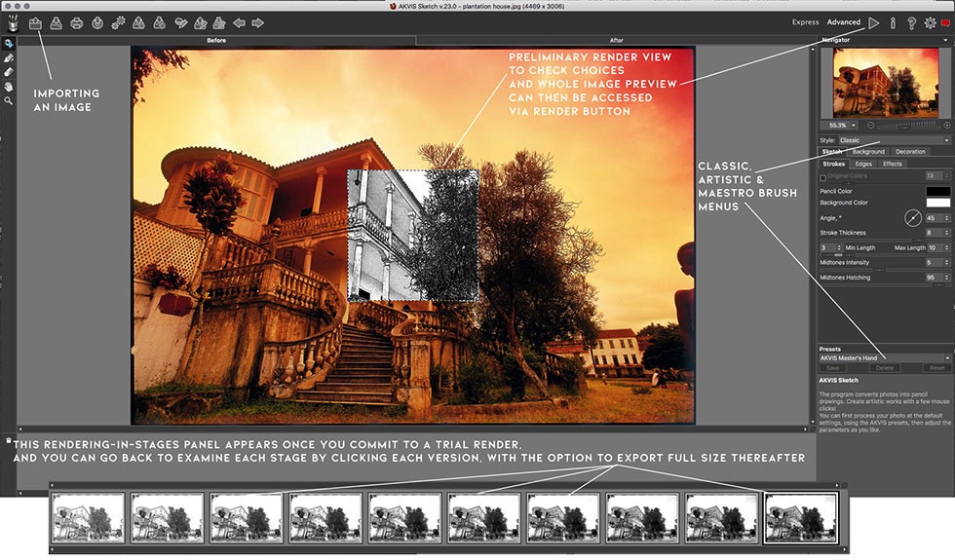Click the undo left-arrow icon
This screenshot has width=955, height=560.
click(239, 22)
